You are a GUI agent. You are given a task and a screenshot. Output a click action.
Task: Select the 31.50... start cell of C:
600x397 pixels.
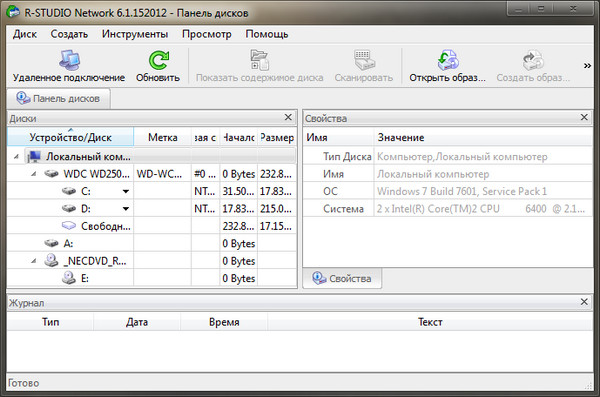pyautogui.click(x=239, y=191)
